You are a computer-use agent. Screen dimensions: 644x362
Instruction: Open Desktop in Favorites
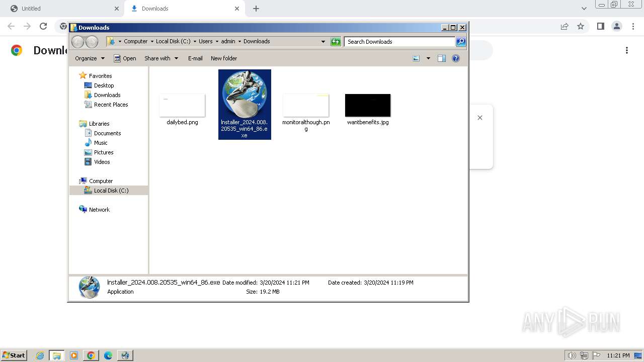click(104, 85)
